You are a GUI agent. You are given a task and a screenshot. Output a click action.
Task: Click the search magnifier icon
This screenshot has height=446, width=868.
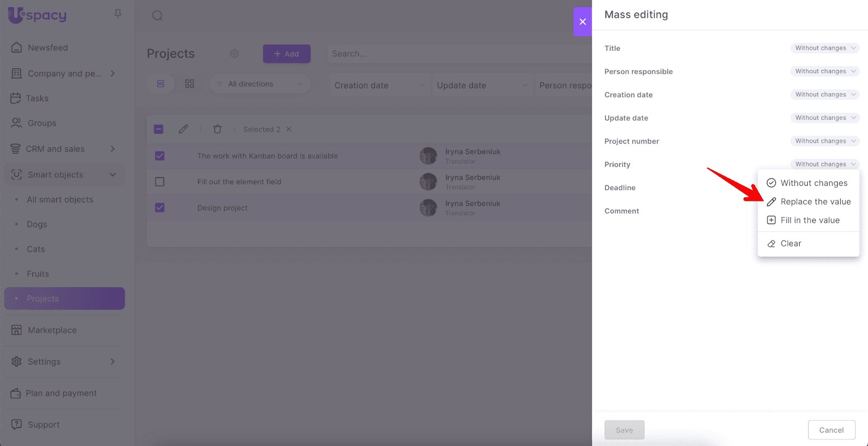(157, 16)
